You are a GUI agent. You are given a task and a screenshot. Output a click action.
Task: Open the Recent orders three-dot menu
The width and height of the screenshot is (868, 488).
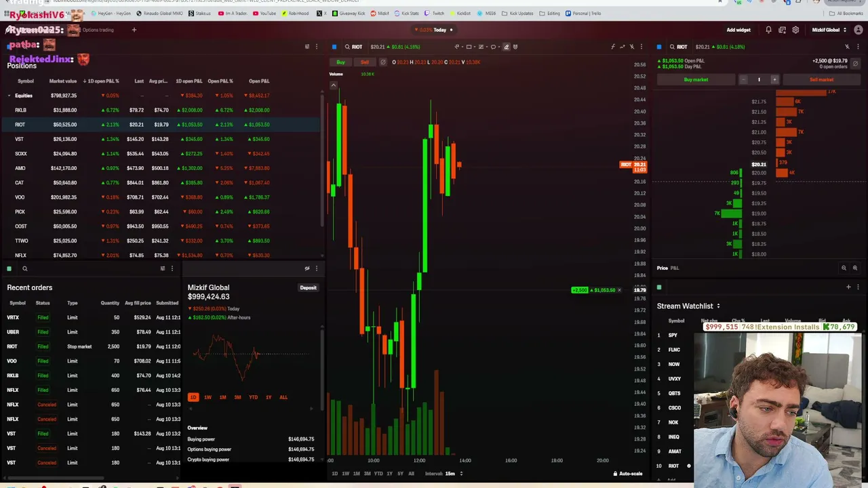coord(172,268)
